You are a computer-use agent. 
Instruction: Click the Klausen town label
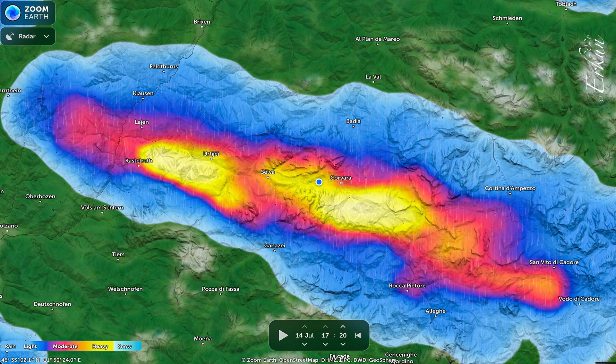click(143, 94)
